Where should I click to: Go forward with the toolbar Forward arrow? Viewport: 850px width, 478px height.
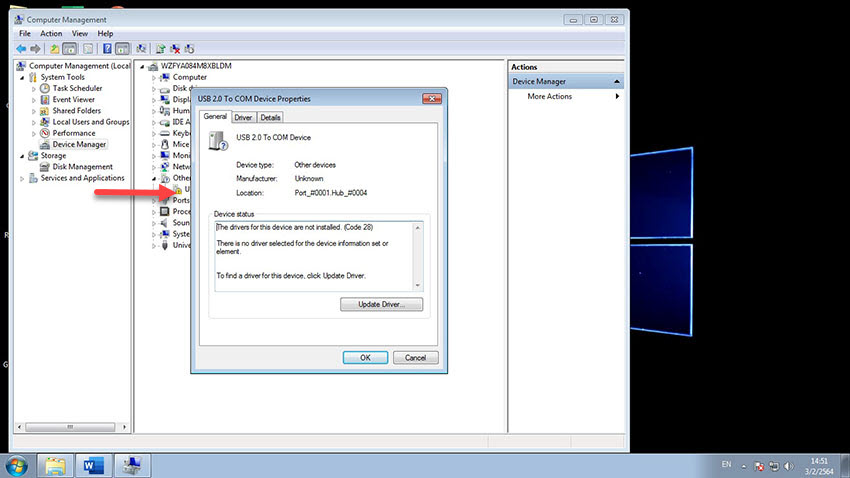coord(35,49)
